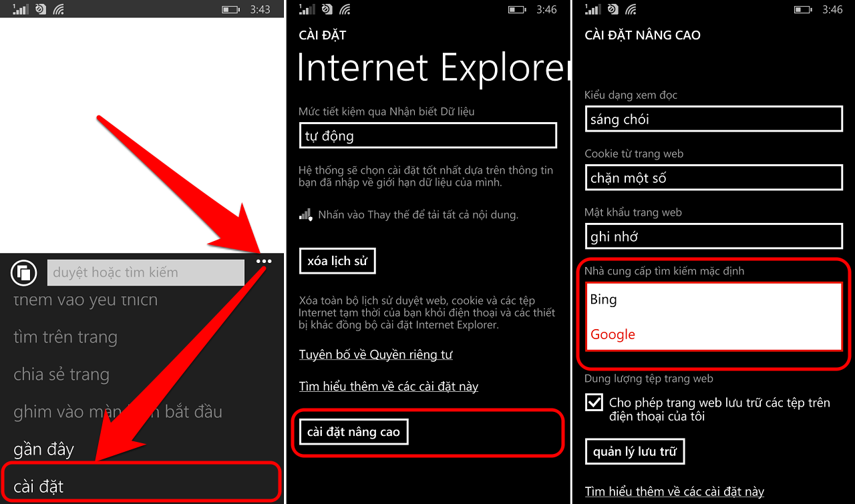Tap the 'xóa lịch sử' button

point(337,261)
